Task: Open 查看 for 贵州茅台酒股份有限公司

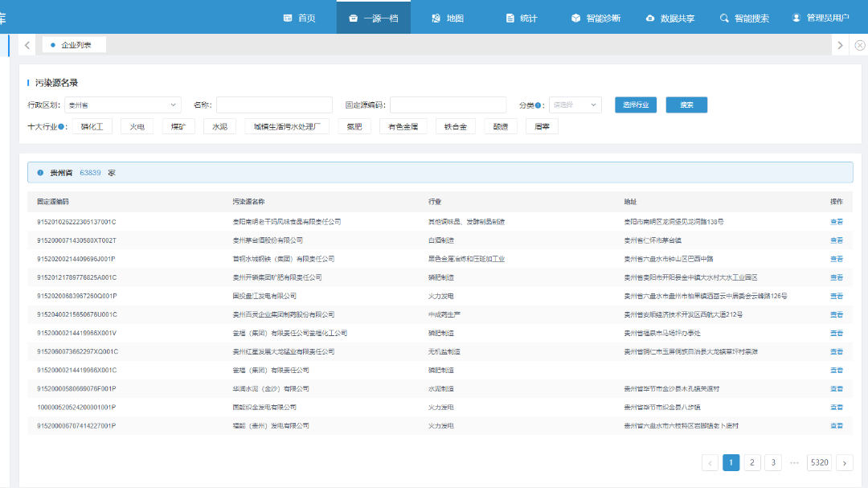Action: (837, 240)
